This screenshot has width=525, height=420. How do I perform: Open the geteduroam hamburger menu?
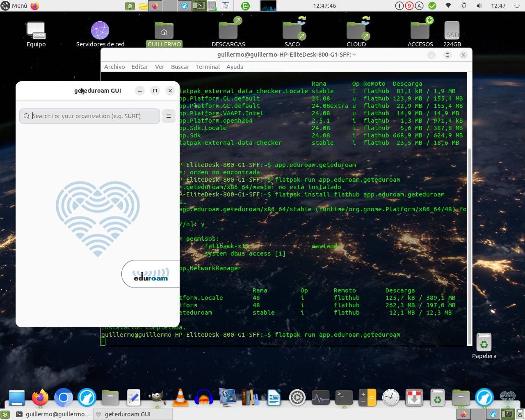(168, 116)
